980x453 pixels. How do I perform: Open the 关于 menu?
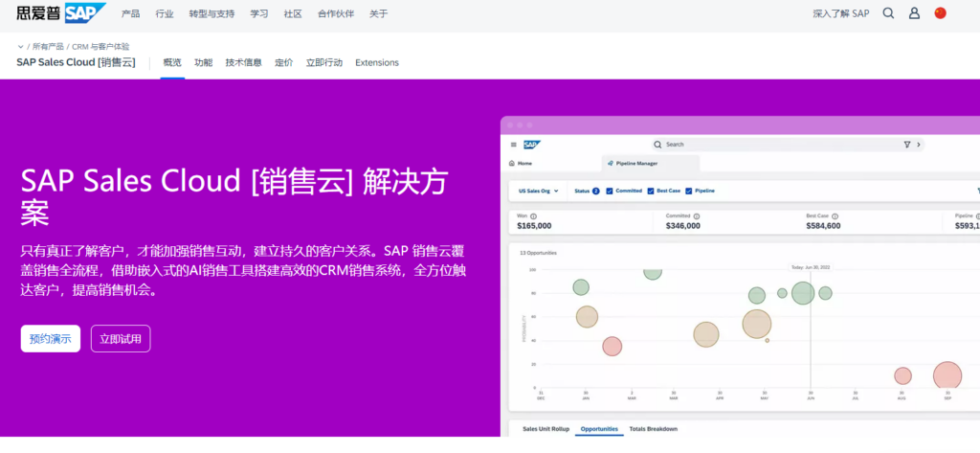[x=378, y=13]
